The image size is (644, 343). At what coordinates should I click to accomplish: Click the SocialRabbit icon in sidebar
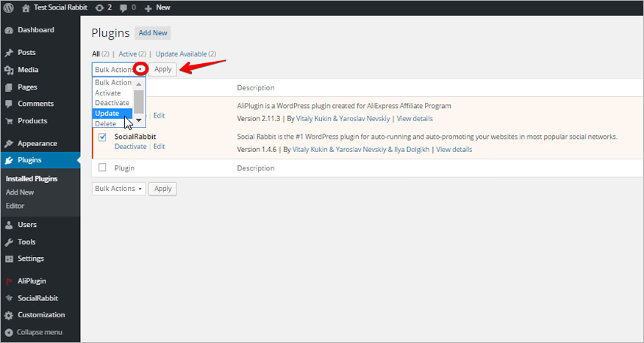click(9, 298)
